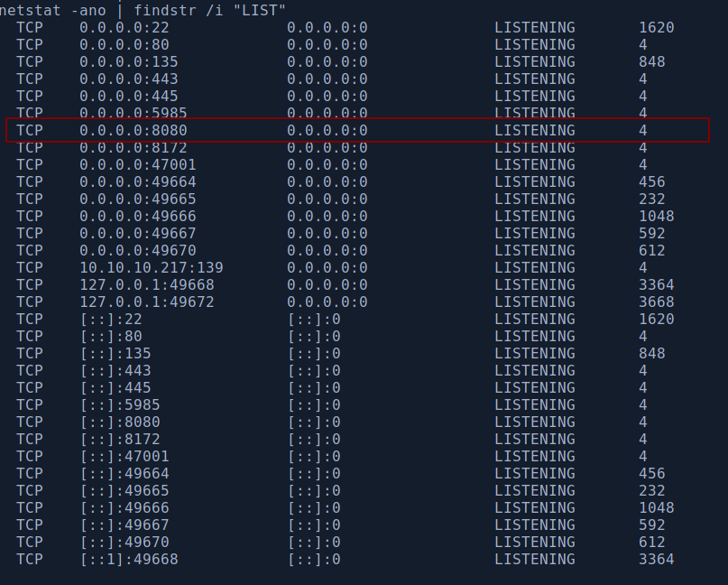This screenshot has width=728, height=585.
Task: Click local address 0.0.0.0:49667
Action: pos(137,233)
